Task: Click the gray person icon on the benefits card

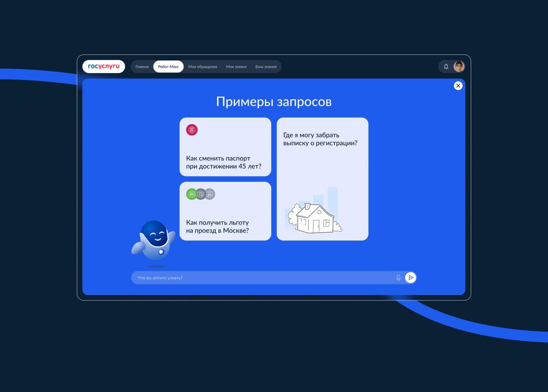Action: click(209, 194)
